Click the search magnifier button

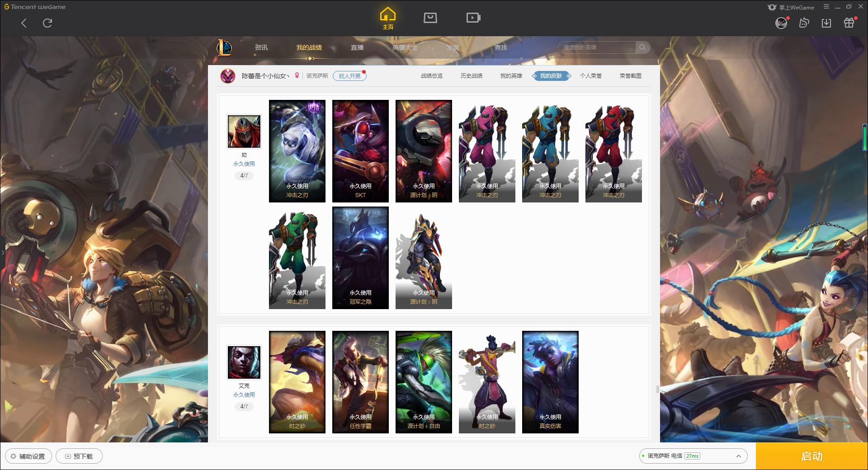(x=642, y=47)
